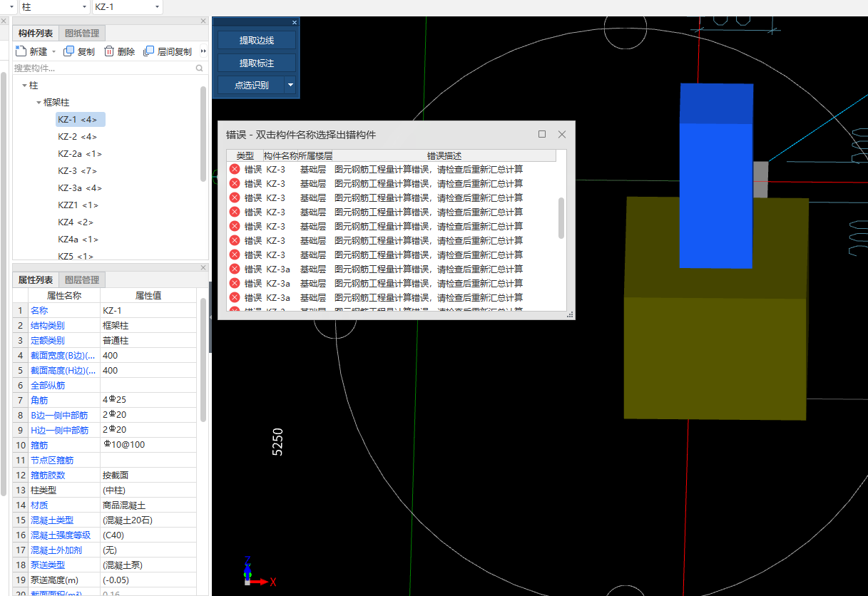This screenshot has height=596, width=868.
Task: Show more toolbar items via the double-arrow overflow
Action: tap(203, 51)
